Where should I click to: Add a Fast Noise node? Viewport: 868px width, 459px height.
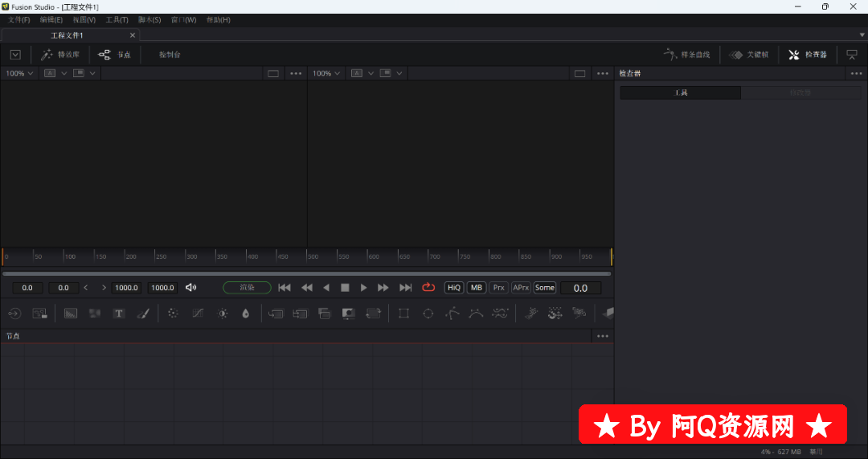click(95, 314)
